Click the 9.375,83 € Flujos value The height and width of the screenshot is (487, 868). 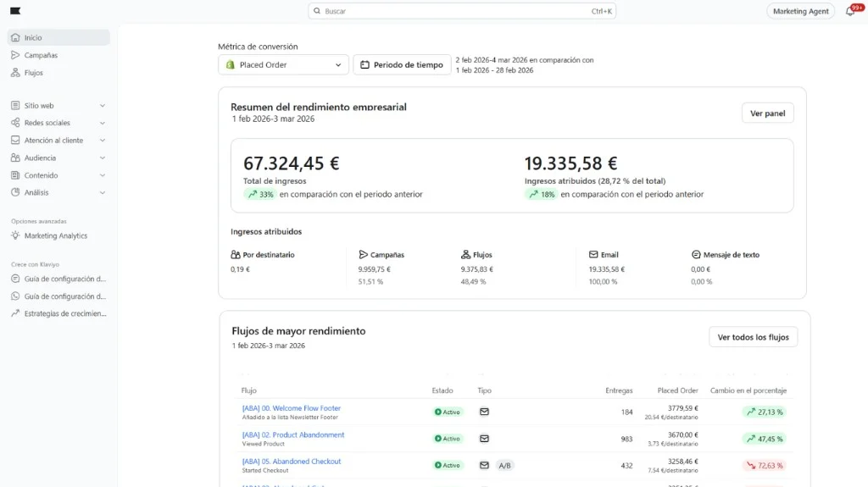point(476,269)
